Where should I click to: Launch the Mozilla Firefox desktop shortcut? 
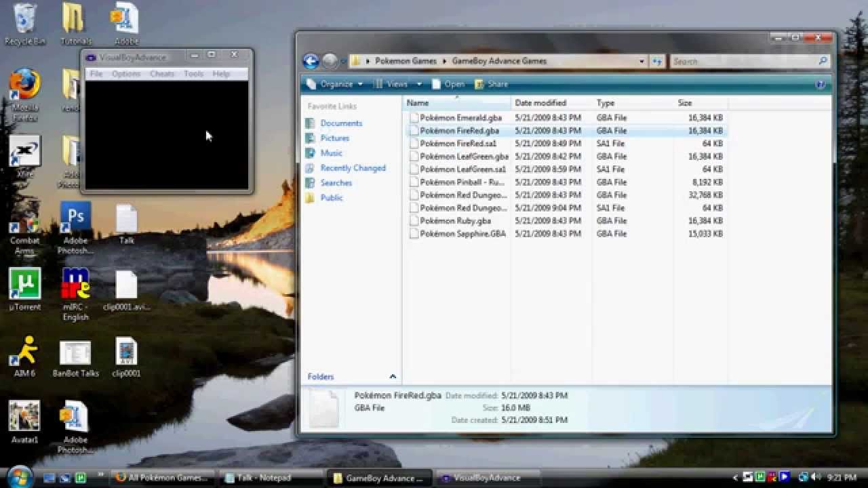(25, 95)
